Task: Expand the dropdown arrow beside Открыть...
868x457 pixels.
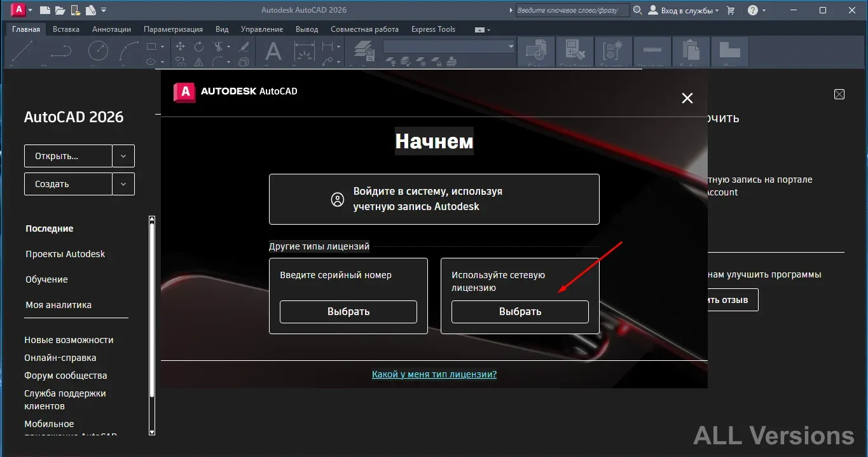Action: (123, 156)
